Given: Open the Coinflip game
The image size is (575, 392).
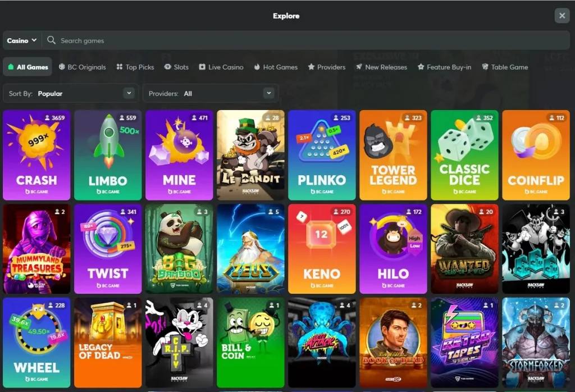Looking at the screenshot, I should 536,155.
